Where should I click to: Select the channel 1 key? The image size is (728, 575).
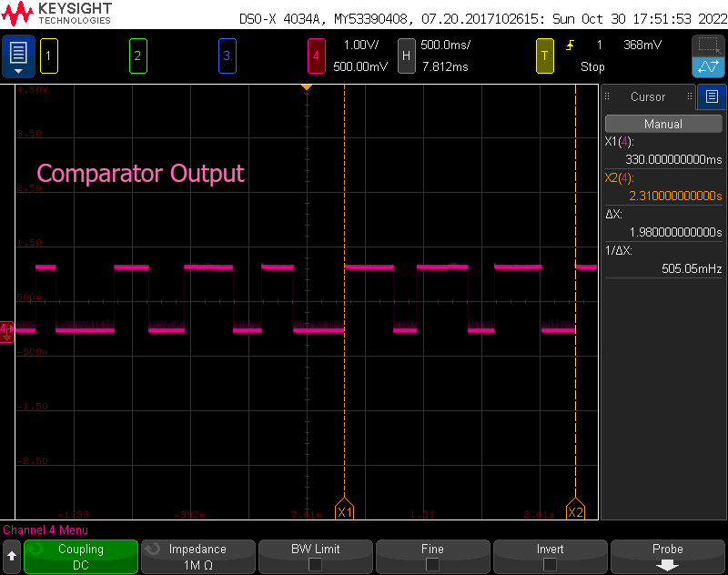(x=48, y=55)
